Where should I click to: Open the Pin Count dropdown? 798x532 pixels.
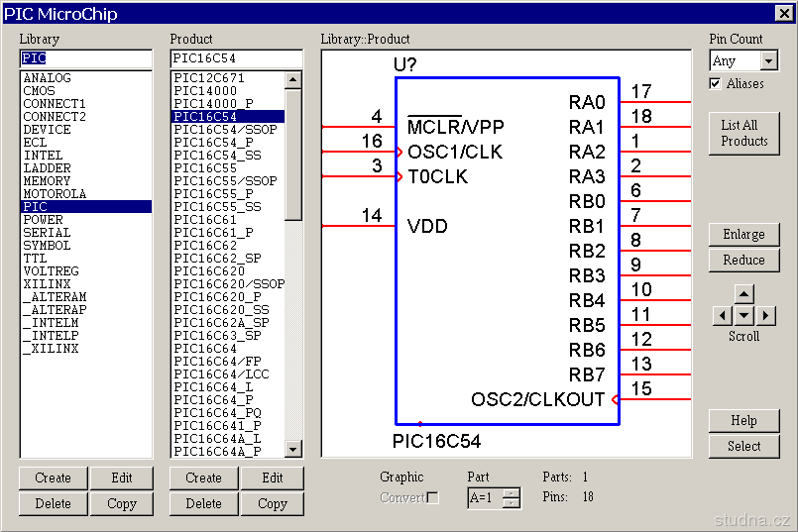point(769,61)
